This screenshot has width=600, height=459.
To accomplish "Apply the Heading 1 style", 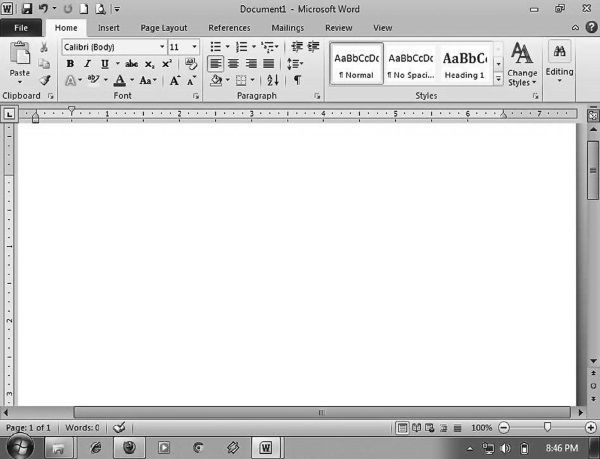I will tap(464, 64).
